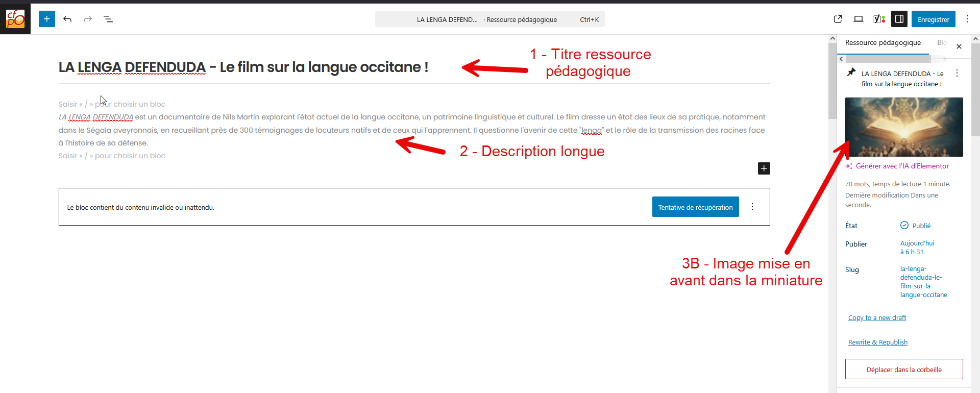
Task: Click the 70 mots reading time text
Action: click(x=898, y=184)
